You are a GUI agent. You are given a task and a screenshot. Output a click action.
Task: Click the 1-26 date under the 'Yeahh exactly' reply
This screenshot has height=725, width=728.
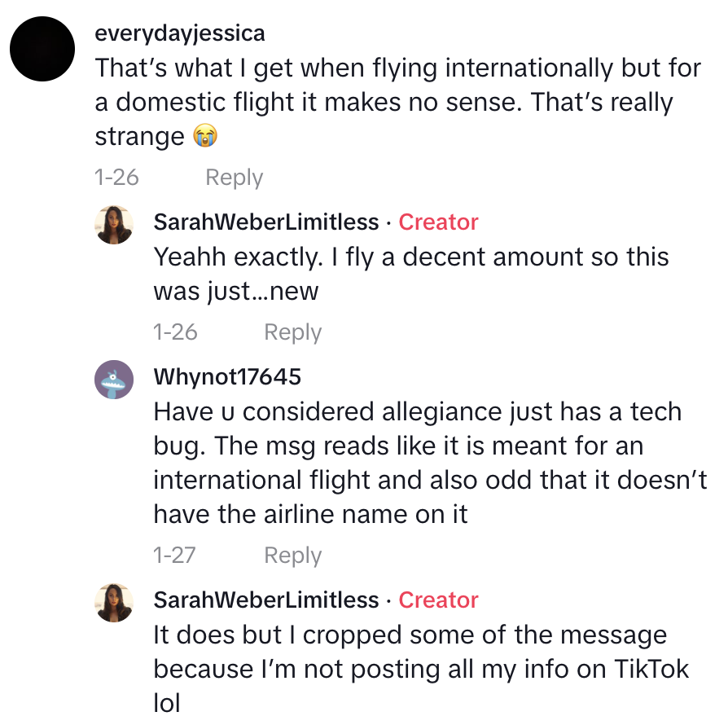[x=175, y=332]
